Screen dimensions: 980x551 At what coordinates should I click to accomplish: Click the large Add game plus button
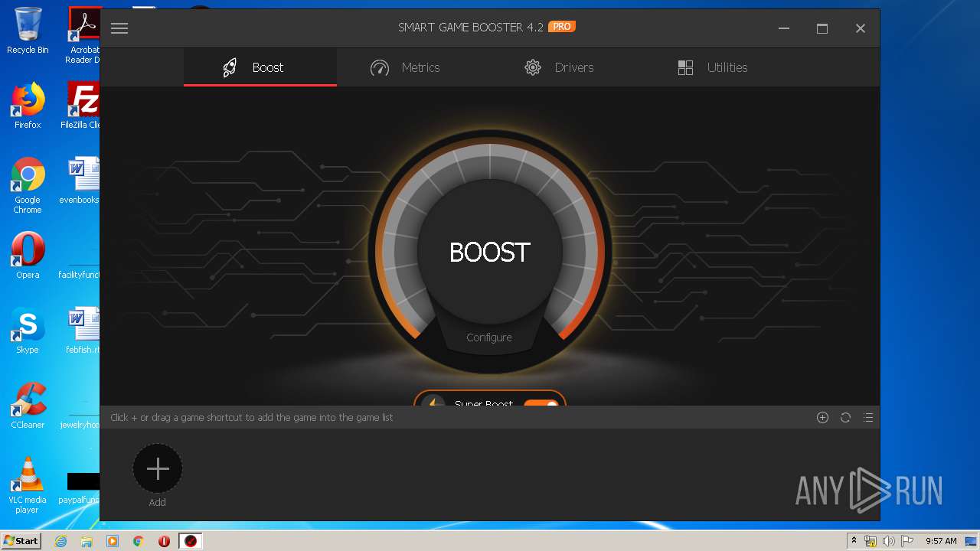point(158,468)
